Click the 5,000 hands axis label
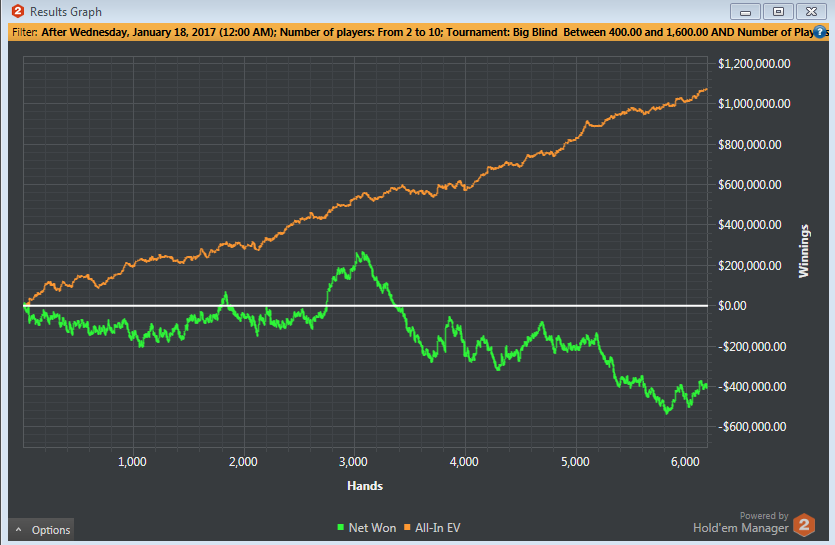 click(x=575, y=462)
